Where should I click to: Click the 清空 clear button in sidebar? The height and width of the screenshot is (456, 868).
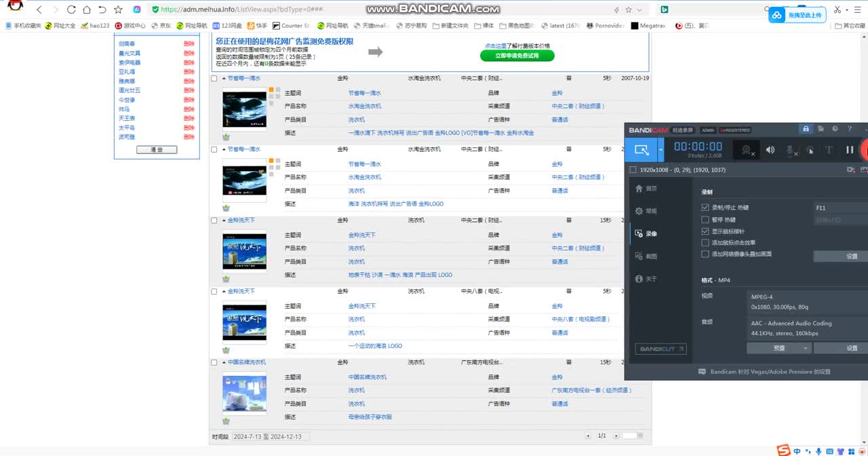pos(157,149)
